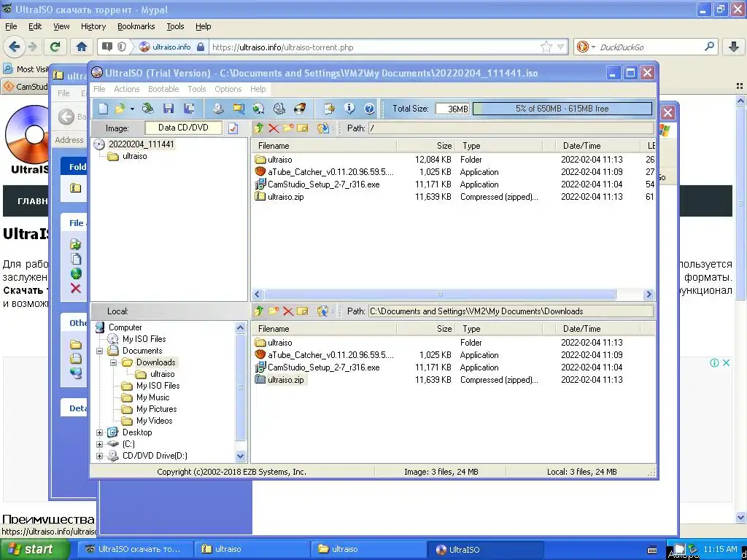Click the Burn CD/DVD Image flame icon
Screen dimensions: 747x560
(x=300, y=109)
